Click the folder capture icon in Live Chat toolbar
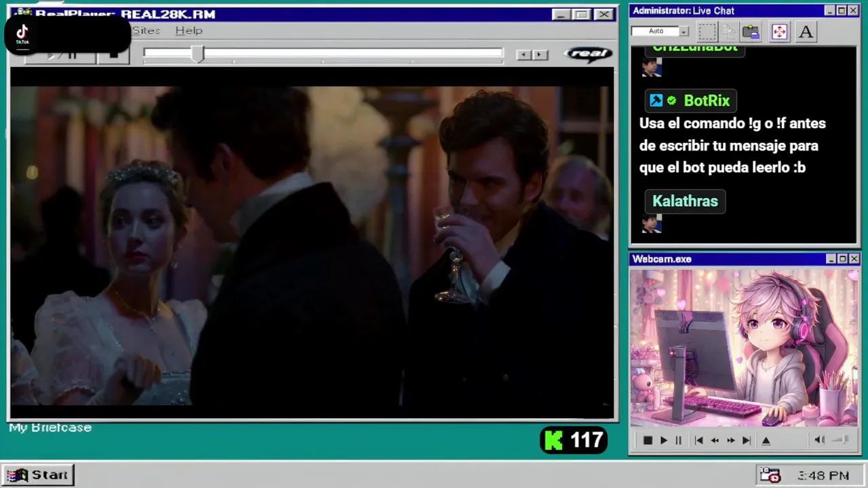The image size is (868, 488). point(751,32)
